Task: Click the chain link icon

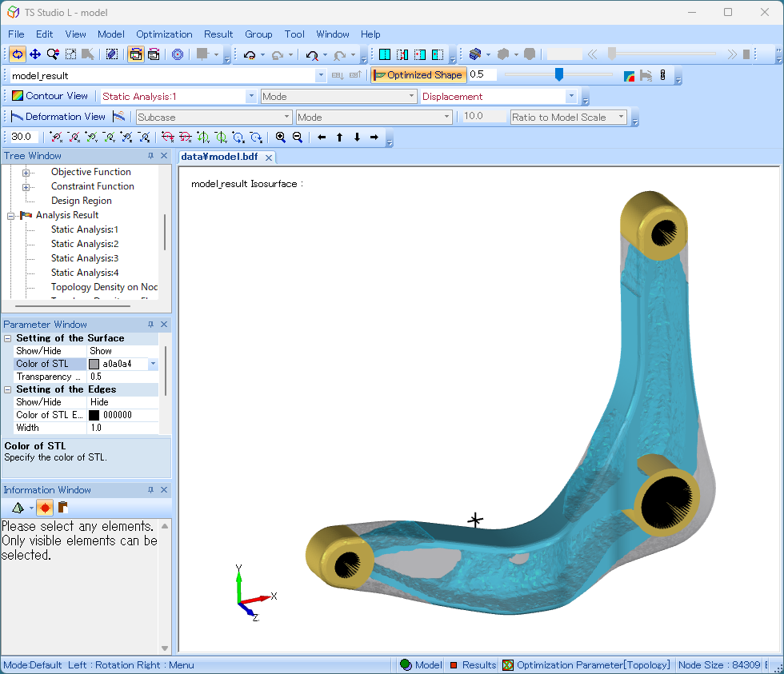Action: [x=662, y=75]
